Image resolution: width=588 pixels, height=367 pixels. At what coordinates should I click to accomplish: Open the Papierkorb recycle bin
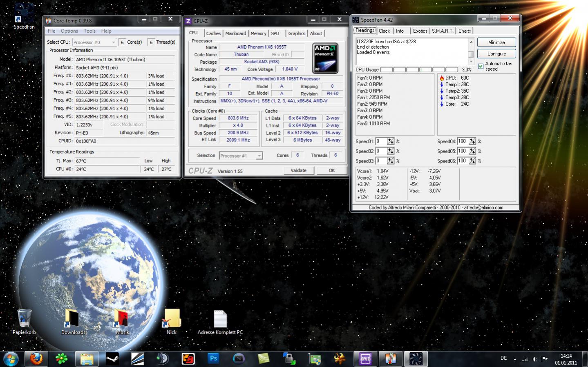click(24, 319)
